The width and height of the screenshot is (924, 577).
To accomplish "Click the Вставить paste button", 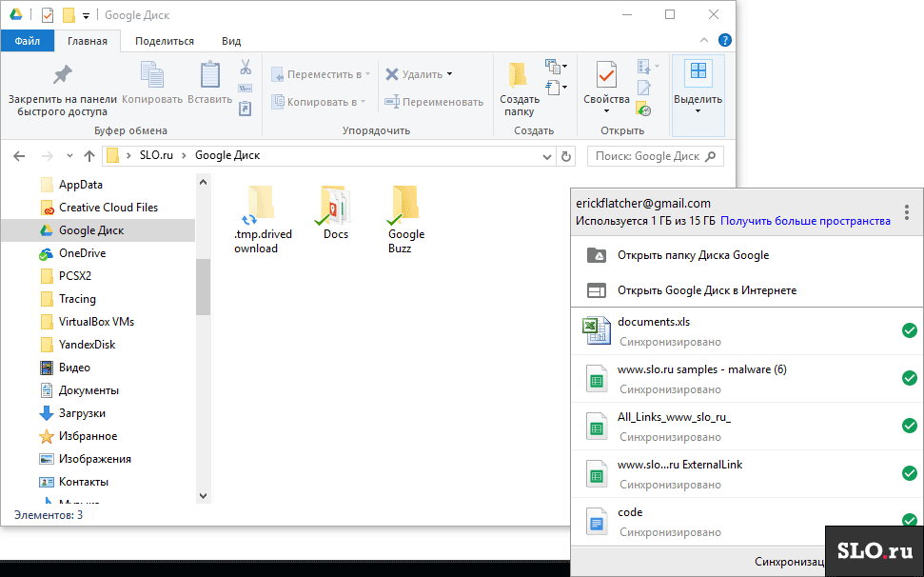I will pos(209,83).
